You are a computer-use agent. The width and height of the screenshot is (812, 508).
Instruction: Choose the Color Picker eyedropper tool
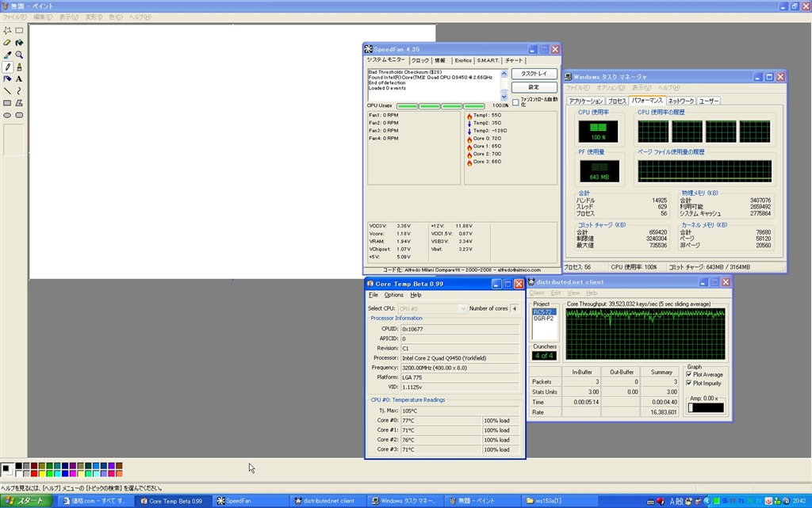(7, 55)
